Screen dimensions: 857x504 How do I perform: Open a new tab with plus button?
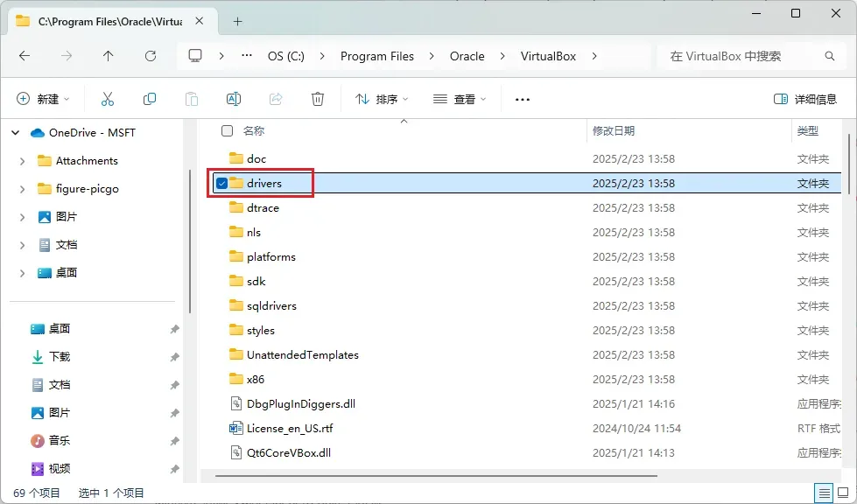coord(237,21)
